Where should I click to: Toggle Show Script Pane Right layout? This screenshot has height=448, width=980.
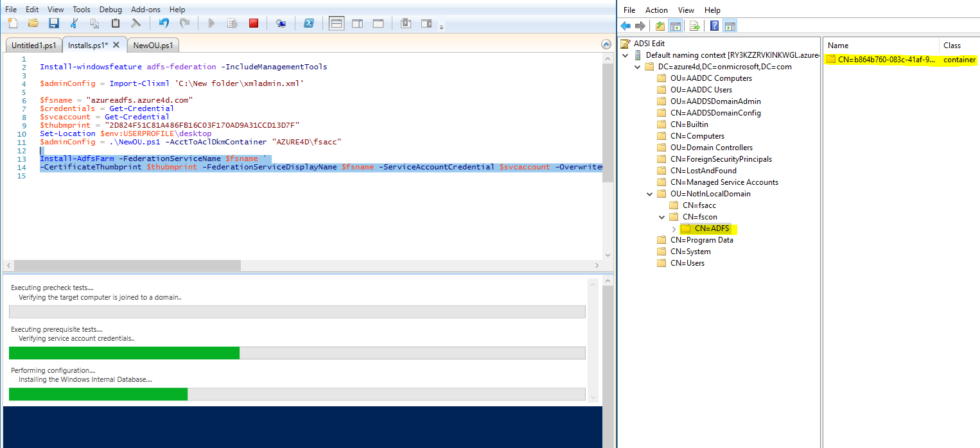[357, 22]
